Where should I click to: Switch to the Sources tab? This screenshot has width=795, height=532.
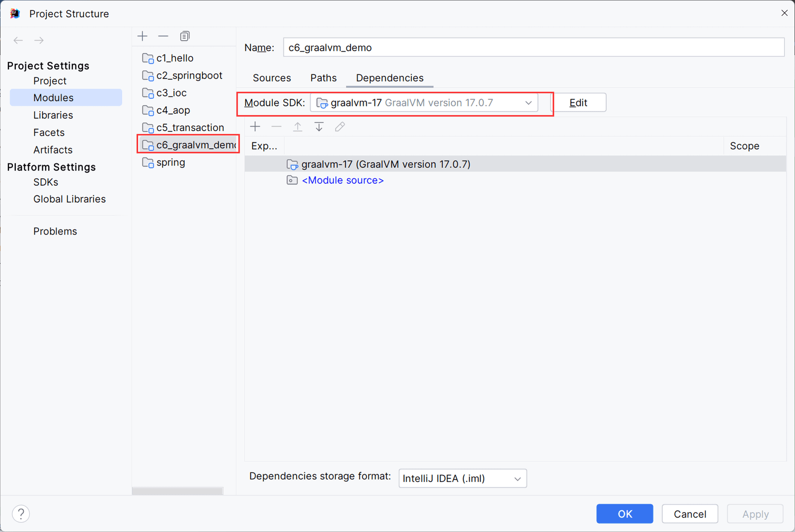272,78
